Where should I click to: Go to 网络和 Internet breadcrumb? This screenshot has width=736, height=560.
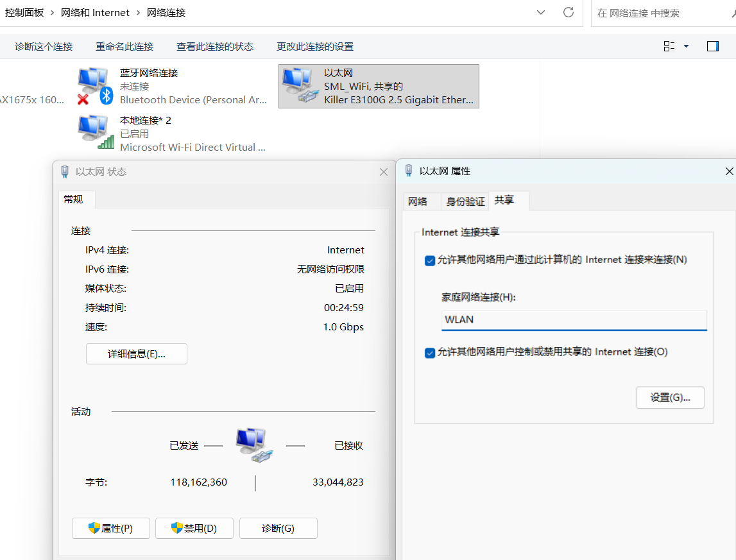click(x=95, y=13)
